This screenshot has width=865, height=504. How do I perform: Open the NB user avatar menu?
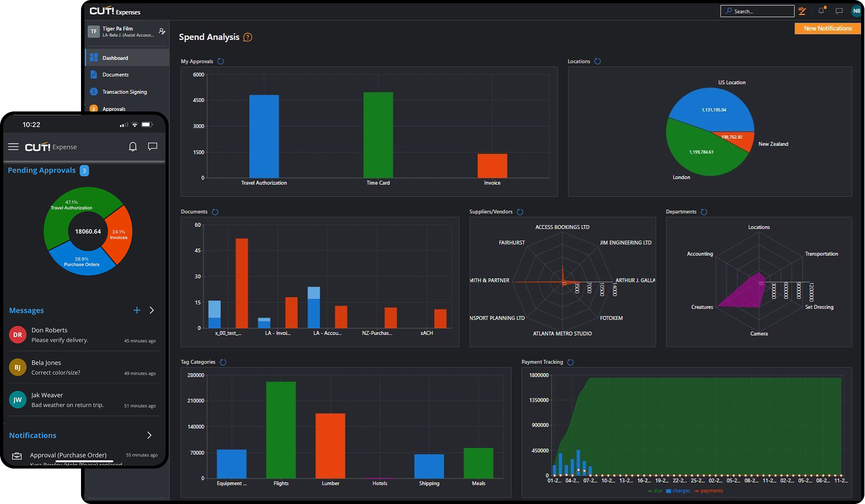pyautogui.click(x=856, y=11)
